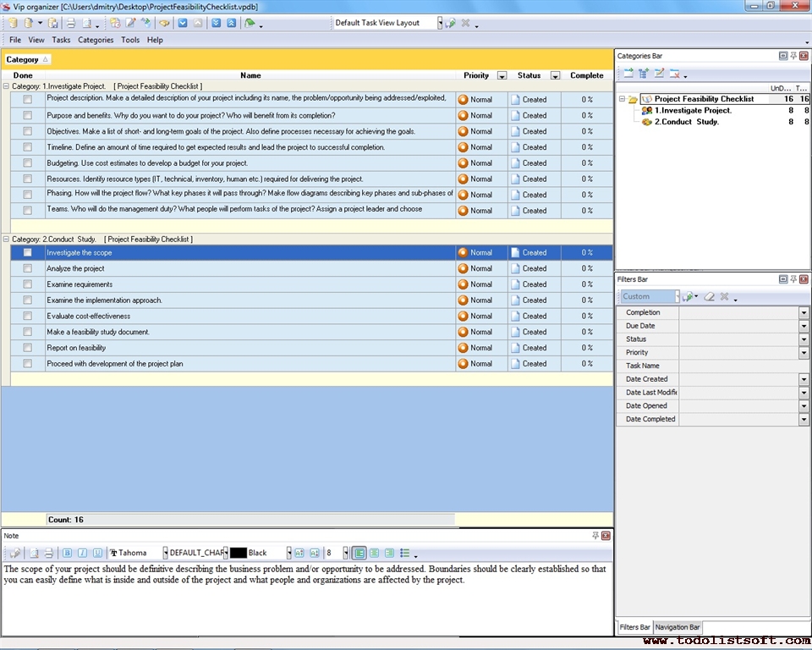This screenshot has height=650, width=812.
Task: Center-align the note text
Action: (374, 553)
